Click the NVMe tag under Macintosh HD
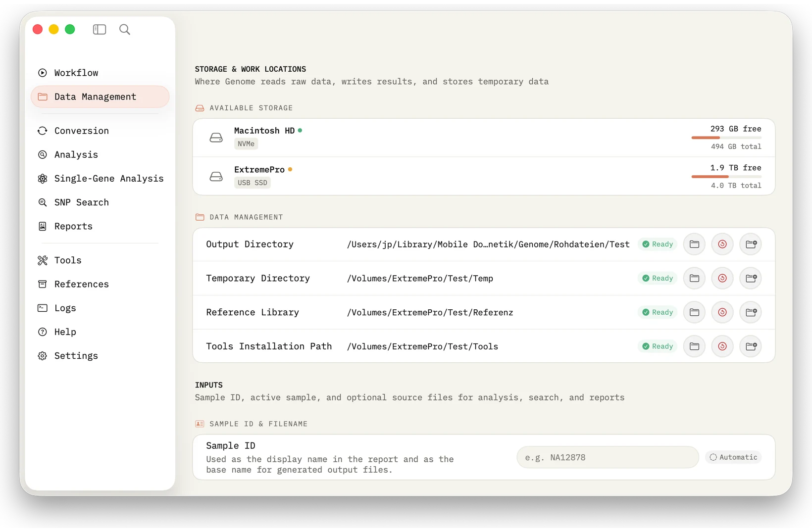812x532 pixels. 246,144
